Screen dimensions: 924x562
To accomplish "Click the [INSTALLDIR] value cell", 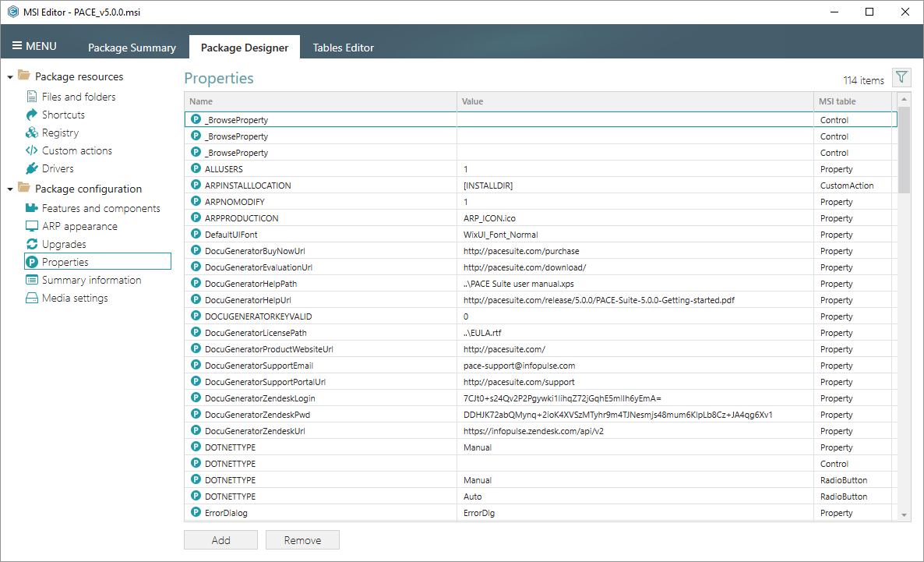I will pyautogui.click(x=635, y=186).
